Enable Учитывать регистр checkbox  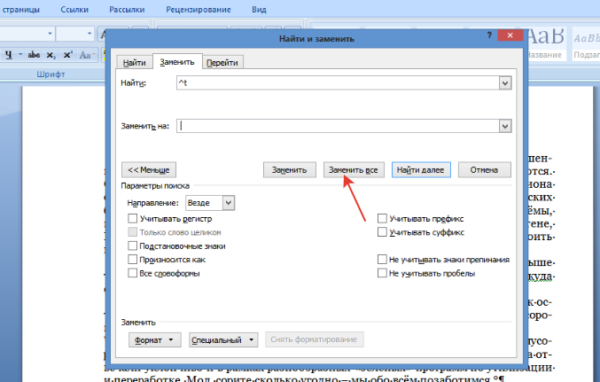(132, 219)
